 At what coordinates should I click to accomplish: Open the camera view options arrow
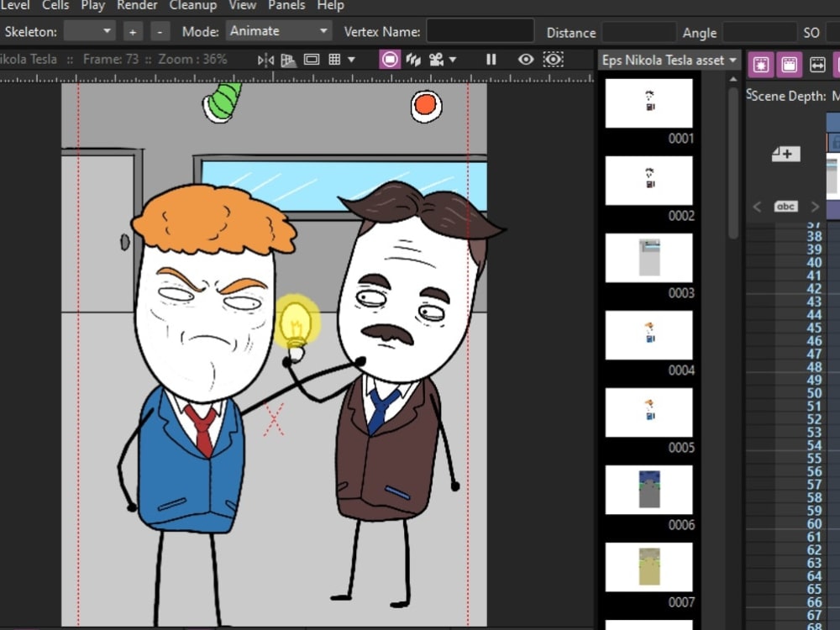[x=454, y=60]
